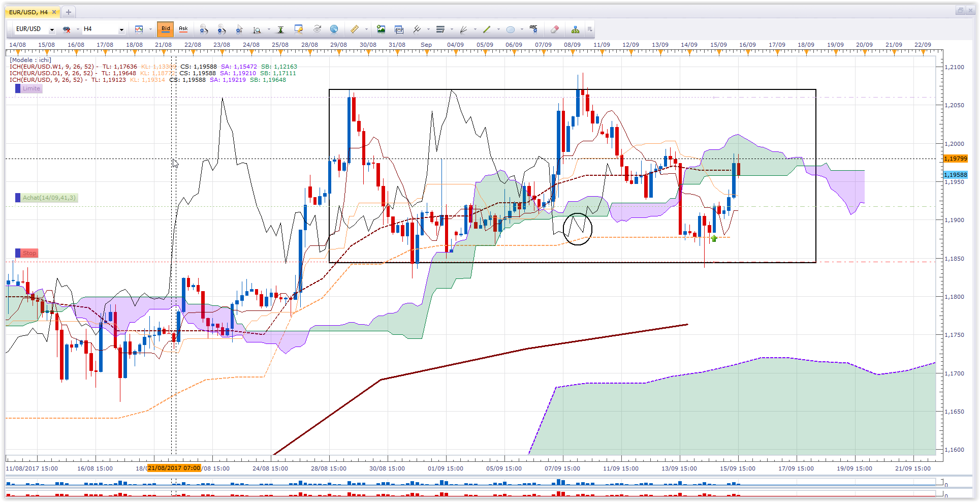Click the zoom in magnifier icon

click(x=204, y=29)
